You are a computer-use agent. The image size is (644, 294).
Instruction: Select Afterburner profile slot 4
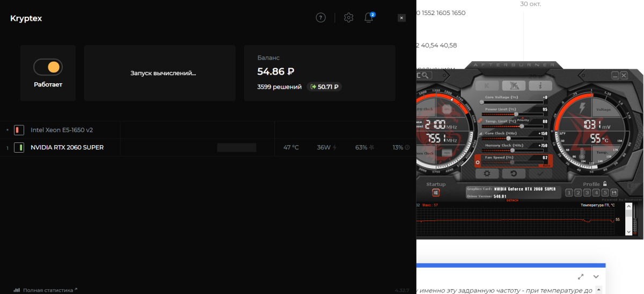point(596,192)
